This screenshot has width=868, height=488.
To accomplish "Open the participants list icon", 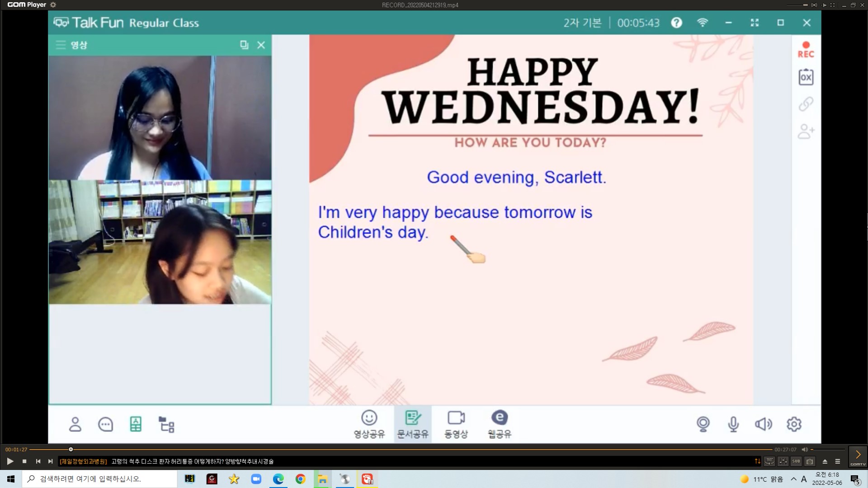I will click(x=75, y=424).
